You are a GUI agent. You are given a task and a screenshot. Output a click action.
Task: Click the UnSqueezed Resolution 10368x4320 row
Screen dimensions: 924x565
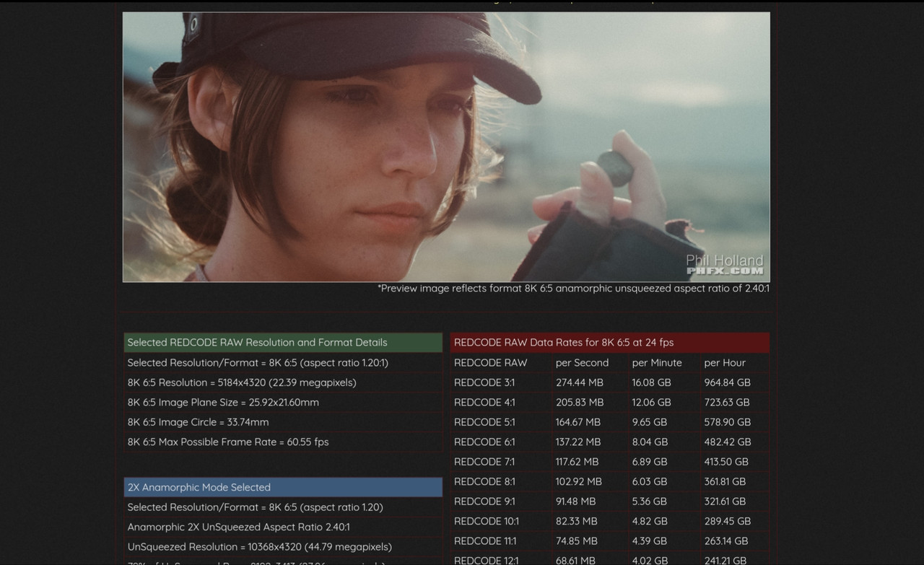point(283,547)
